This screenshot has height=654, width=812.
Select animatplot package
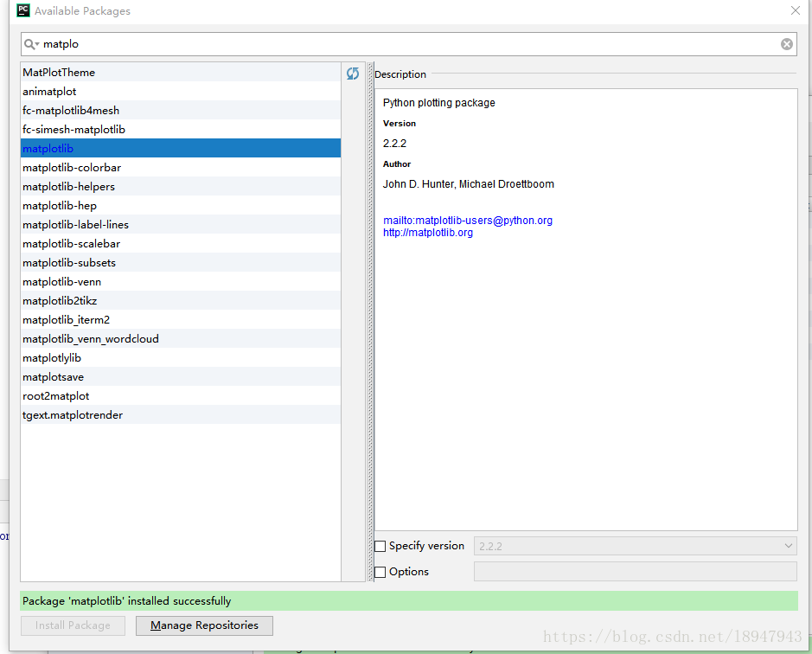49,92
